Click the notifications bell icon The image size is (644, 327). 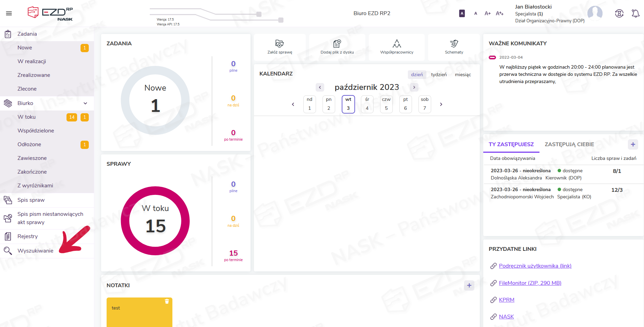(635, 13)
